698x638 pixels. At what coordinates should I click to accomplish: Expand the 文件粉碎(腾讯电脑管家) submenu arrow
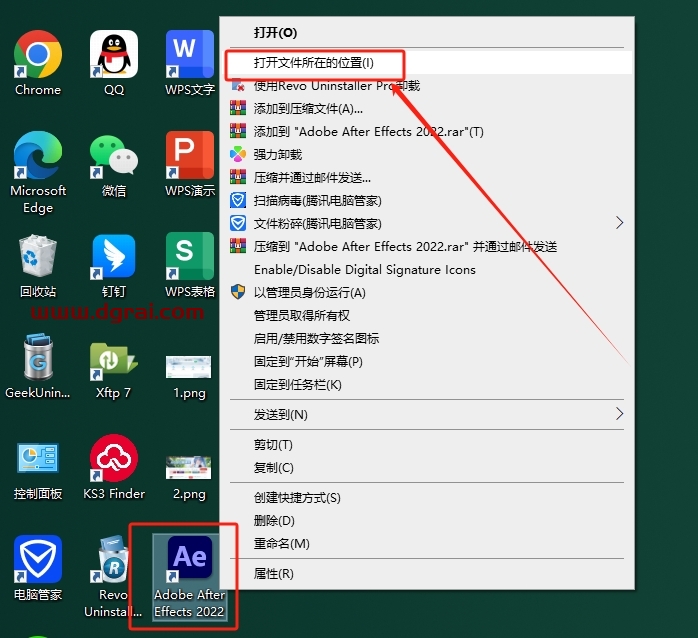click(x=619, y=223)
